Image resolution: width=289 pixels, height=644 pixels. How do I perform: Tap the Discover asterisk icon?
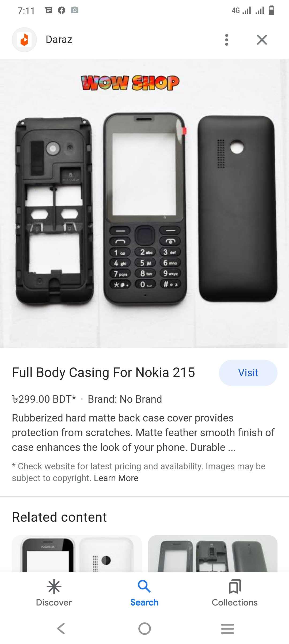54,586
